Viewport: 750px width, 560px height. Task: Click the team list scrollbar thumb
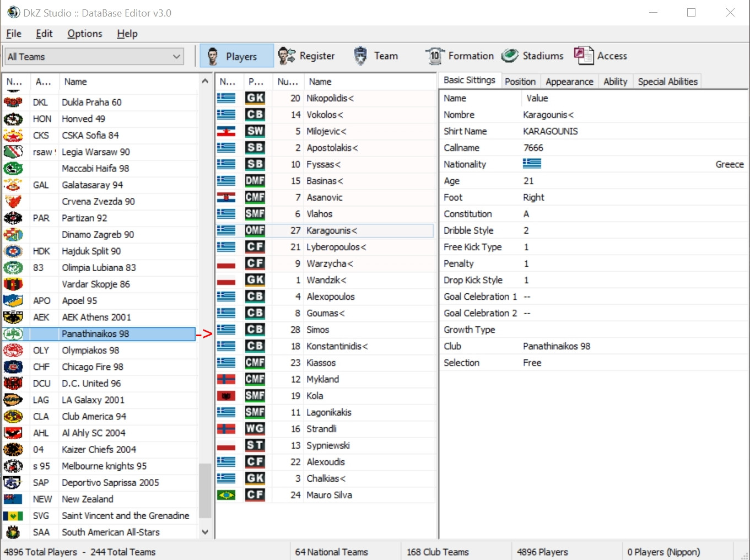click(205, 491)
